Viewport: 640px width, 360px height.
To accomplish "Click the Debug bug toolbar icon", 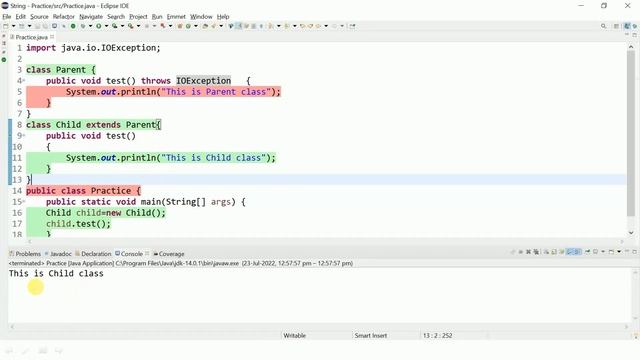I will (x=83, y=26).
